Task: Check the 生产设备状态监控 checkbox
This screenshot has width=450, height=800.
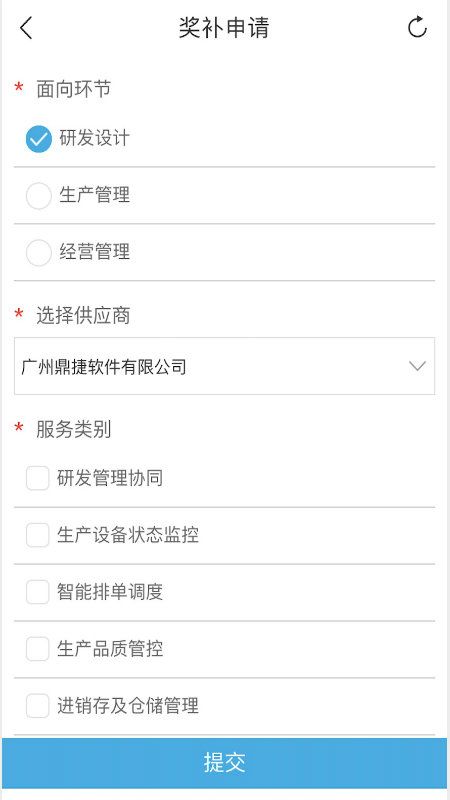Action: pos(38,535)
